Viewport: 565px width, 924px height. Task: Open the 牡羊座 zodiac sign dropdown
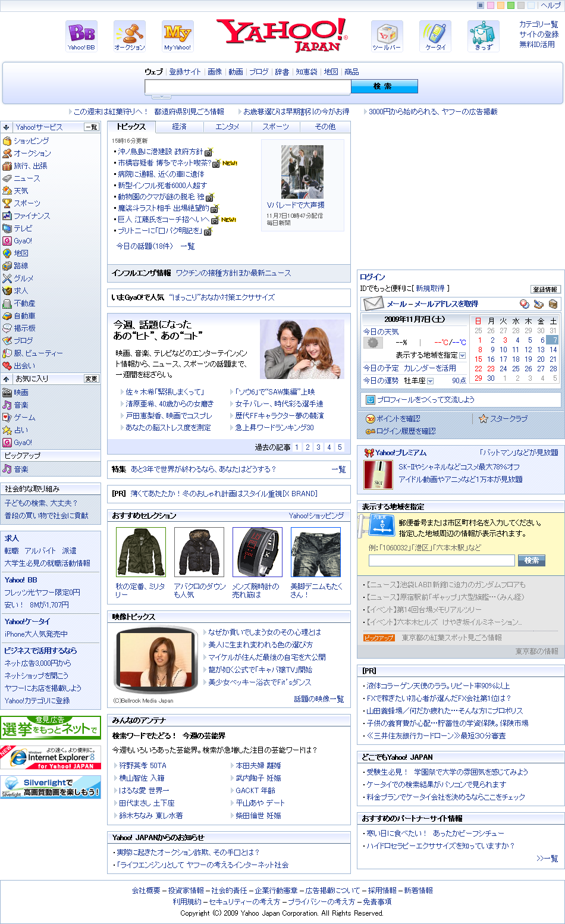431,381
